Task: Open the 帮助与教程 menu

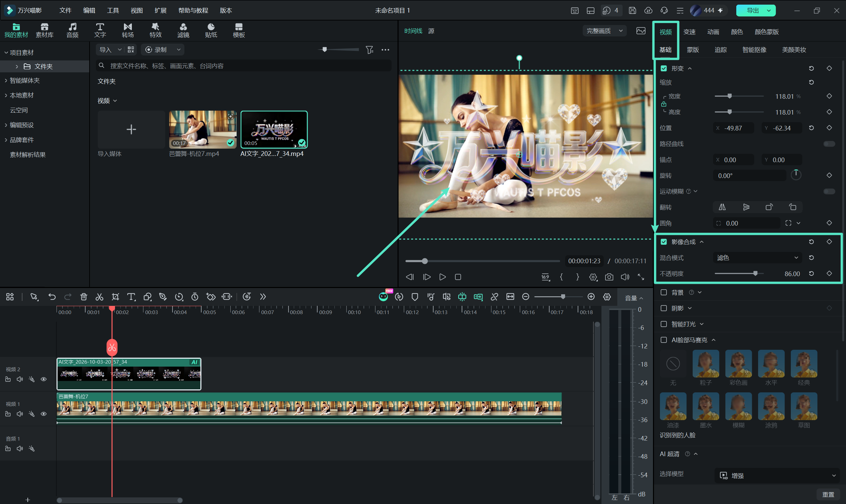Action: [193, 11]
